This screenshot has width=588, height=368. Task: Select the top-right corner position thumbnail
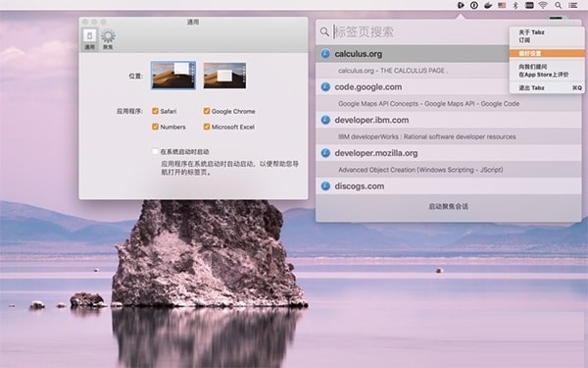173,76
